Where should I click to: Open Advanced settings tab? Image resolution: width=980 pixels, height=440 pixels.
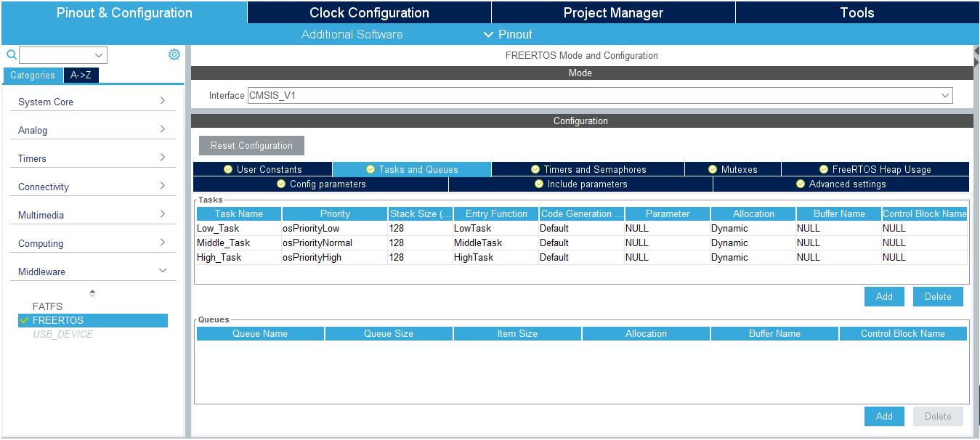coord(841,184)
